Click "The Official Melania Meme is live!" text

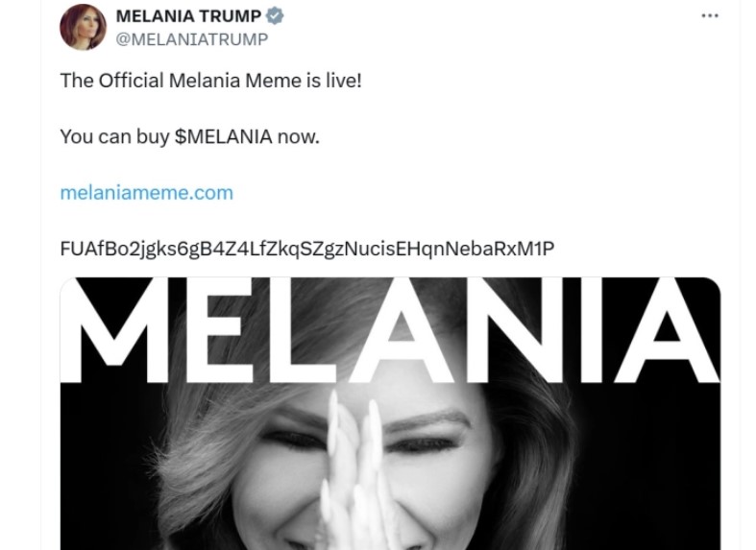point(210,81)
